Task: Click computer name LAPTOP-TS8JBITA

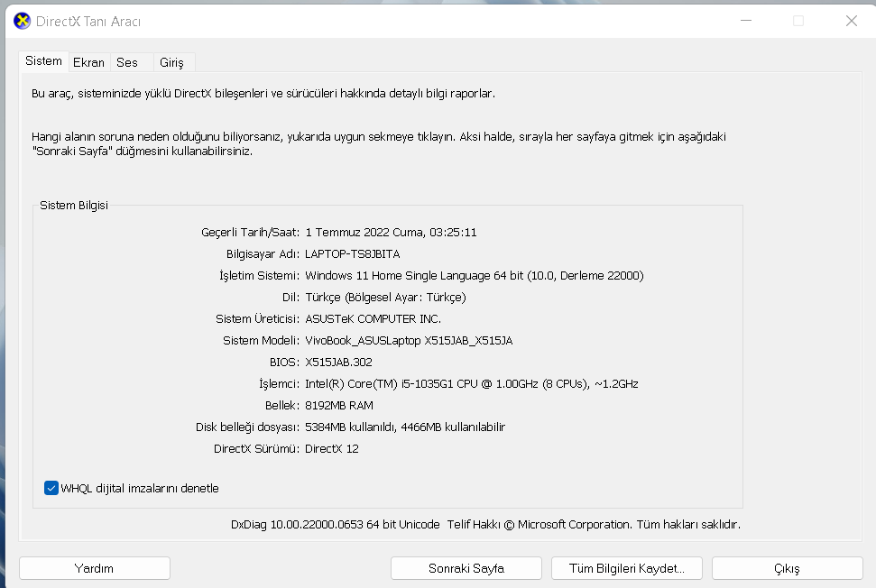Action: click(353, 254)
